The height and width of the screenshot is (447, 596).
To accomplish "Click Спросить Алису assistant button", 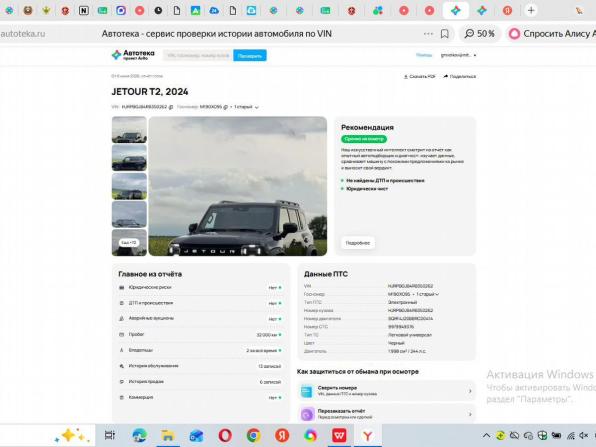I will coord(551,34).
